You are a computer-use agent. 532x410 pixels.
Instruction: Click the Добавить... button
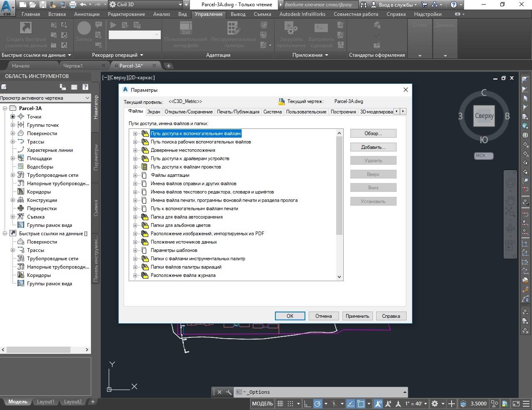[373, 147]
